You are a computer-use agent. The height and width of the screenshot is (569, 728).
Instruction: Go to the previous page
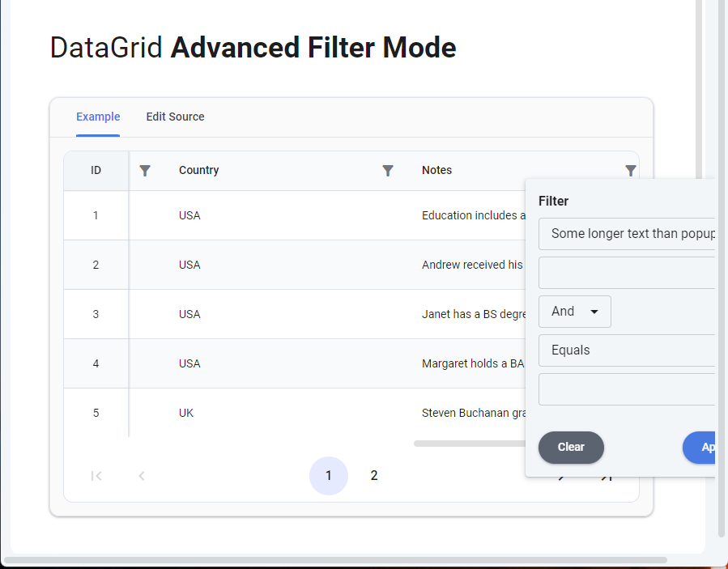[x=141, y=476]
